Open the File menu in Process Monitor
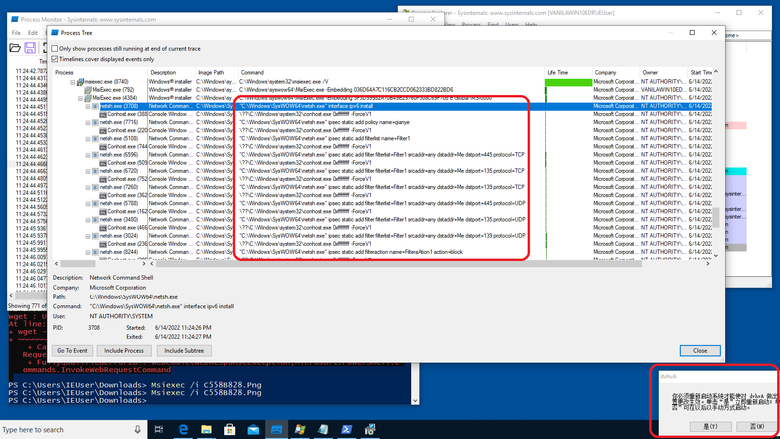780x439 pixels. tap(16, 33)
